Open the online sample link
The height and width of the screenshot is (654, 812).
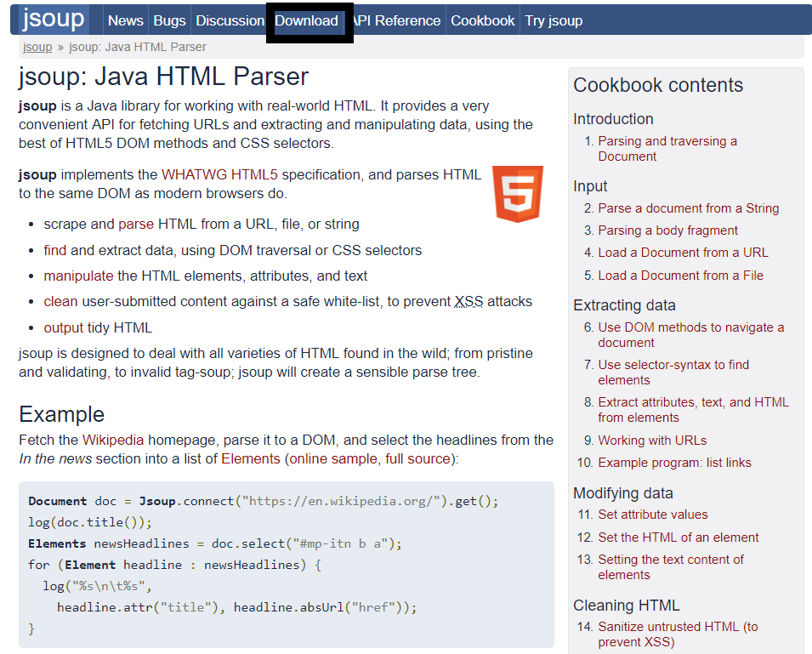click(x=333, y=458)
